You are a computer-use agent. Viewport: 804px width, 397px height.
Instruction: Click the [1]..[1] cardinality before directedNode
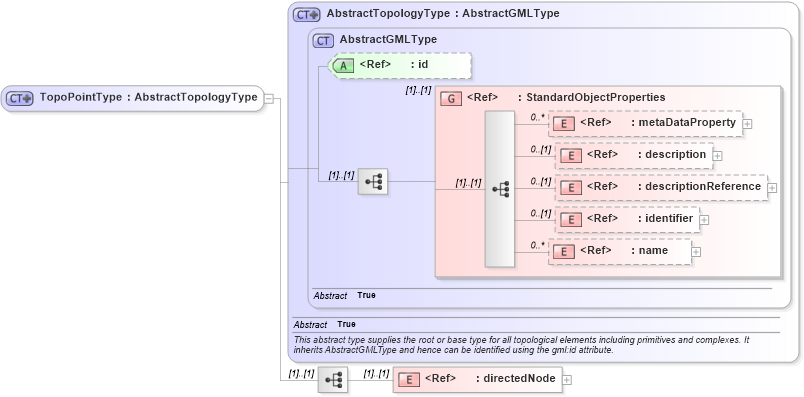[376, 373]
